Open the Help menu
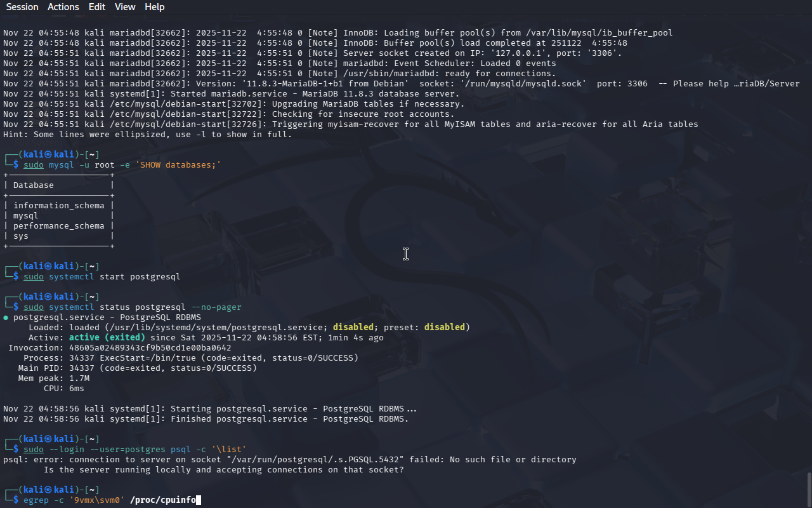Image resolution: width=812 pixels, height=508 pixels. [x=154, y=7]
